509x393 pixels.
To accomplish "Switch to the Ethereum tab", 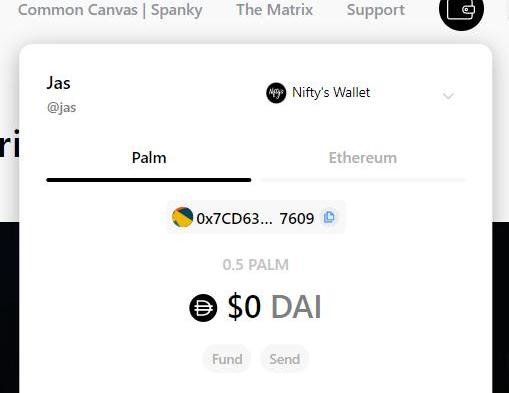I will [x=363, y=158].
